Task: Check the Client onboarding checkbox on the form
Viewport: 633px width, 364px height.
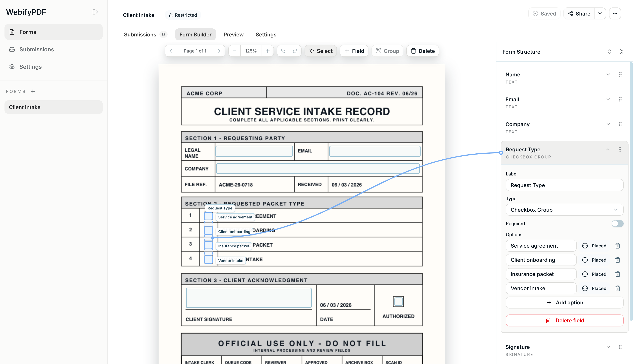Action: [x=209, y=231]
